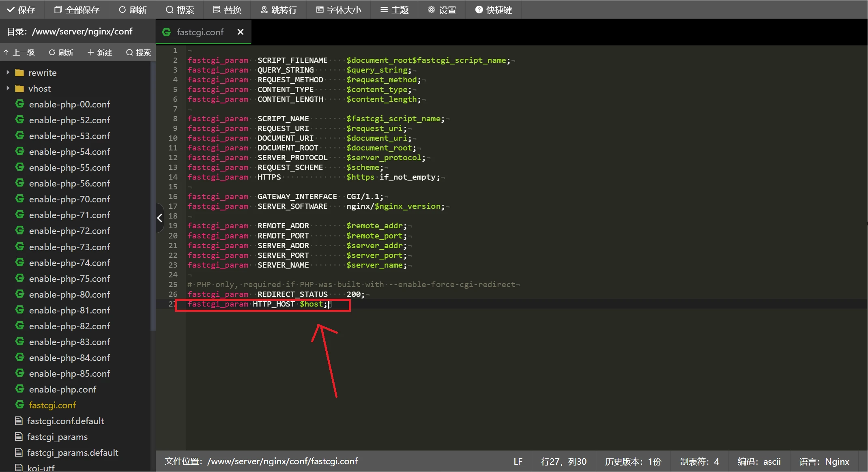Open the Go to Line tool

pyautogui.click(x=279, y=10)
